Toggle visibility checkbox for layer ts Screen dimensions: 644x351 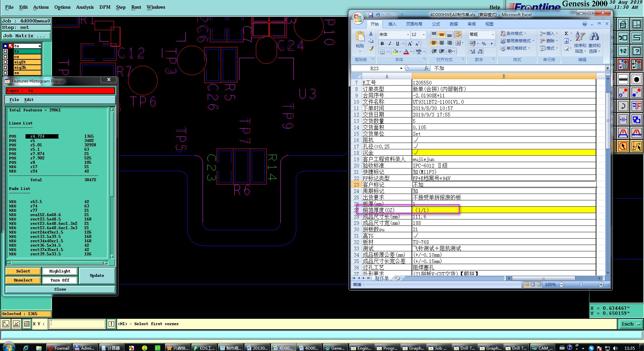point(5,51)
